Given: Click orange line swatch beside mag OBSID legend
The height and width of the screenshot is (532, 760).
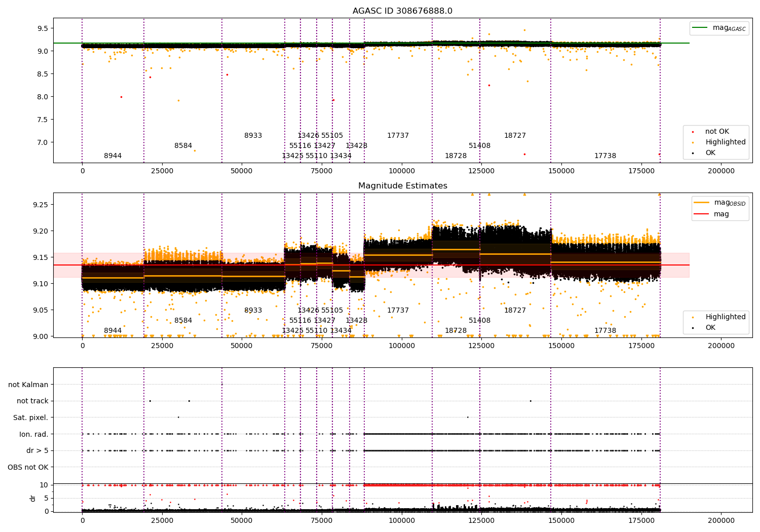Looking at the screenshot, I should coord(702,203).
